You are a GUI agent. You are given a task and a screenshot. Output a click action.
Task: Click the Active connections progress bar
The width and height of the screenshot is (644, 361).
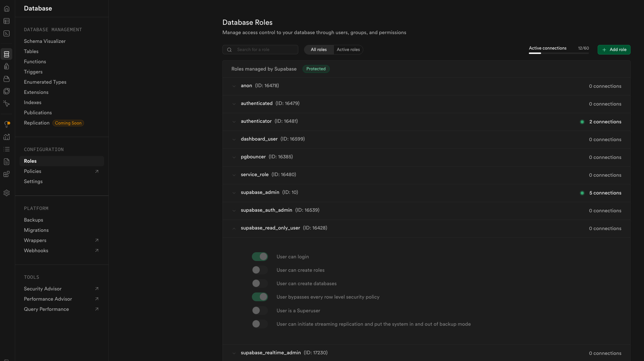(559, 53)
